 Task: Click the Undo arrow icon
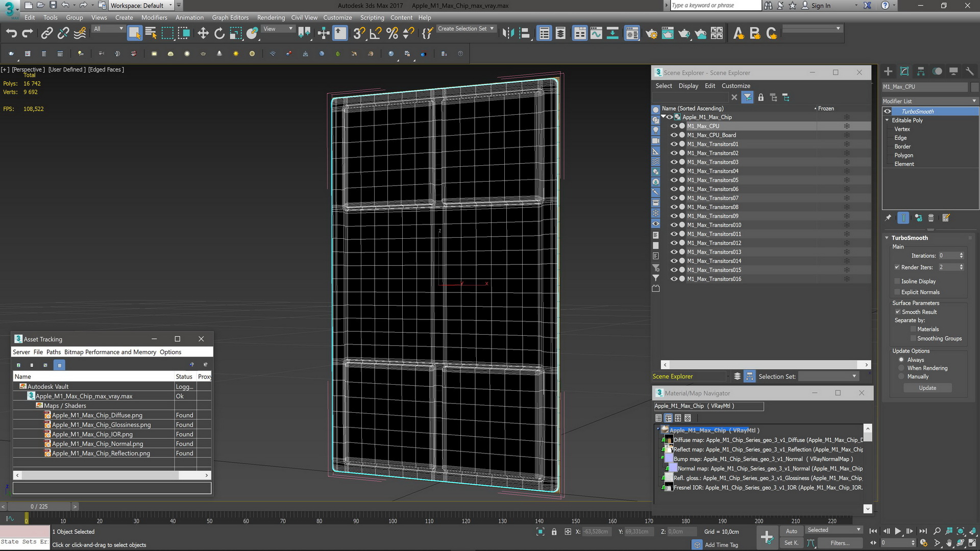coord(11,34)
